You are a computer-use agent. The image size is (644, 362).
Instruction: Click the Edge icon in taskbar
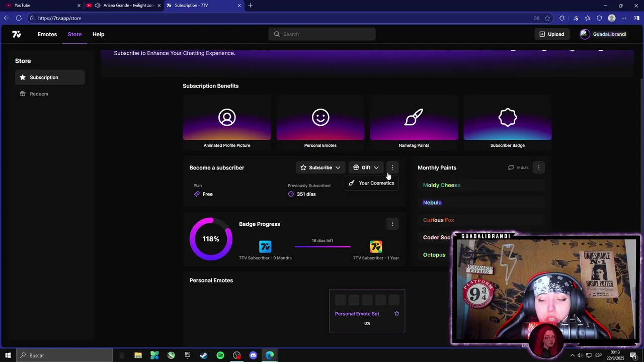tap(270, 355)
